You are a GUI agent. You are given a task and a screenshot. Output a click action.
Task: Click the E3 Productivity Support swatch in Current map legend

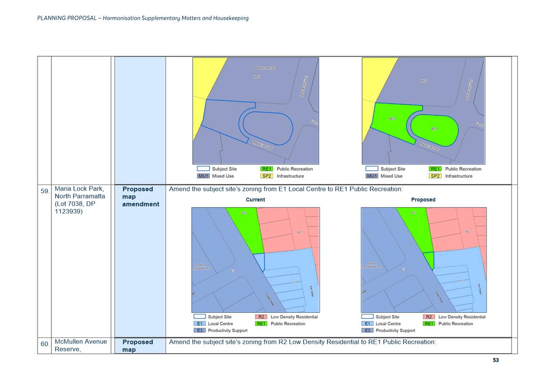pos(199,331)
